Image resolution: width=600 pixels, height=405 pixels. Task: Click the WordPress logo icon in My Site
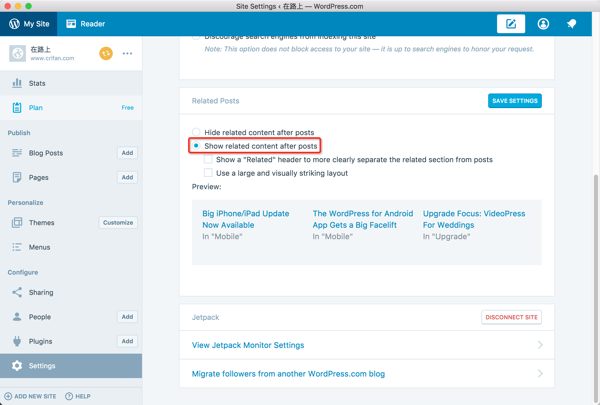[14, 24]
